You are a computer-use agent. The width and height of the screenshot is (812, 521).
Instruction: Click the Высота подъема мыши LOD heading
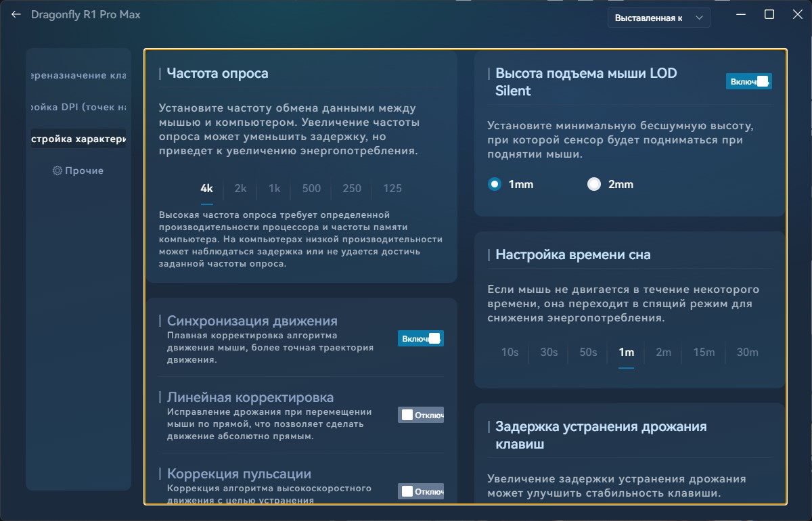pos(586,82)
